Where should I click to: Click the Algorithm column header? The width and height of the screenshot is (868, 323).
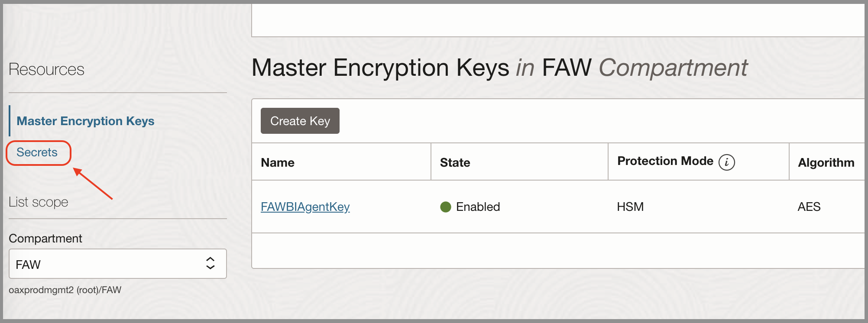point(826,163)
